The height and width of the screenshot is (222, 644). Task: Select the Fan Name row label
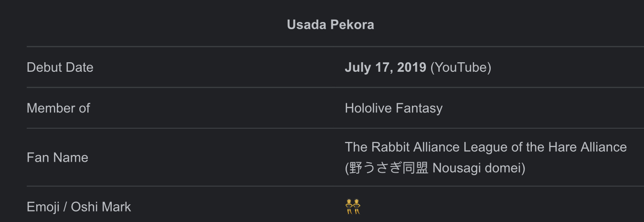57,157
